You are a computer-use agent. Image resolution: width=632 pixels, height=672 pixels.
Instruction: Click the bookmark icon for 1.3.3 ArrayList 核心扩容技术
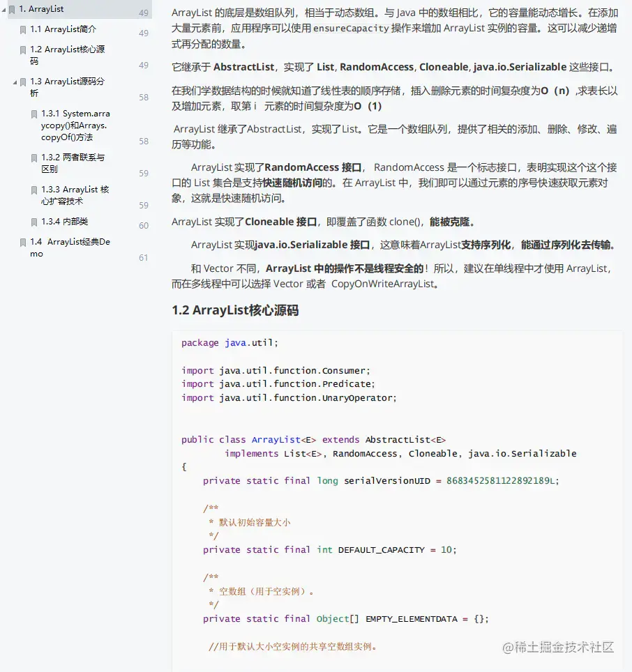coord(35,190)
